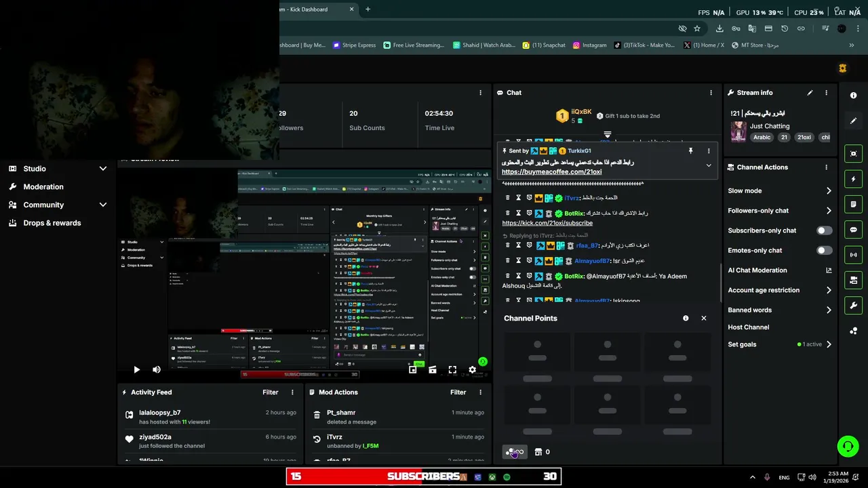Expand the pinned message chevron
This screenshot has width=868, height=488.
[x=709, y=166]
